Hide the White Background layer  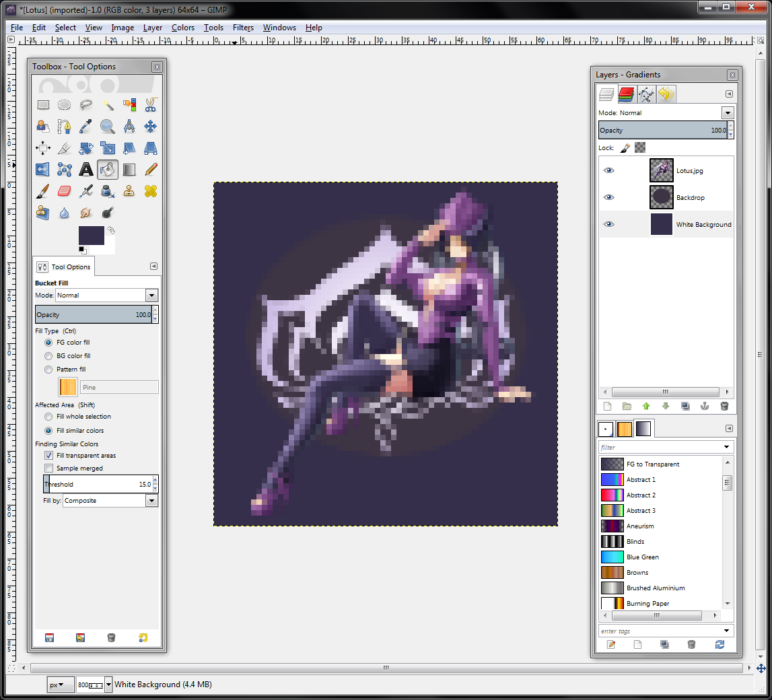[609, 224]
